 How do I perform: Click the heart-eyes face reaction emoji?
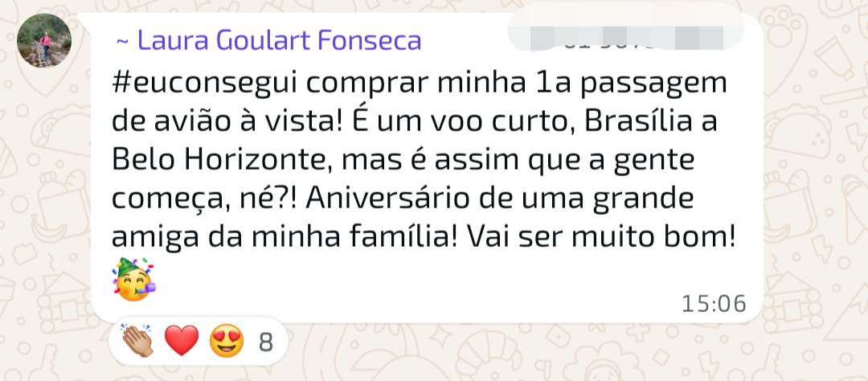click(x=227, y=341)
